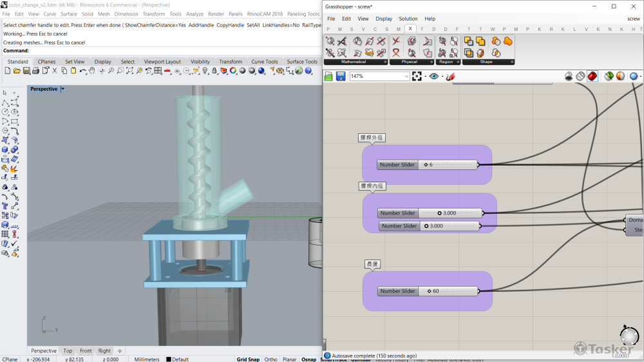This screenshot has height=362, width=644.
Task: Open the 147% zoom level dropdown
Action: coord(406,77)
